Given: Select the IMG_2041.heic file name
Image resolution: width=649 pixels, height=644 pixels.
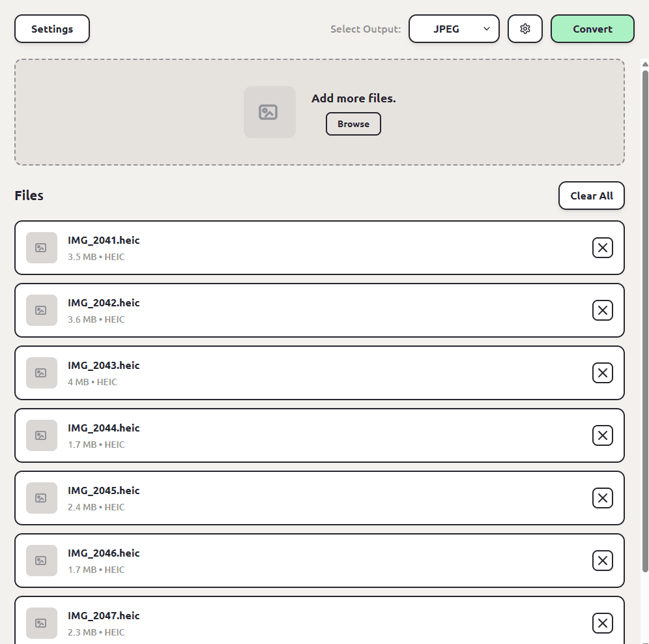Looking at the screenshot, I should click(104, 241).
